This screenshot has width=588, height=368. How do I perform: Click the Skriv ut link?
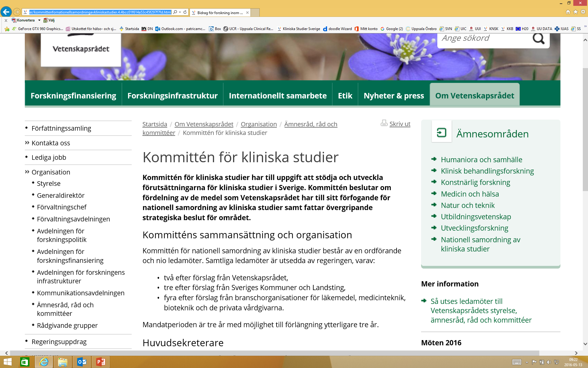point(400,124)
